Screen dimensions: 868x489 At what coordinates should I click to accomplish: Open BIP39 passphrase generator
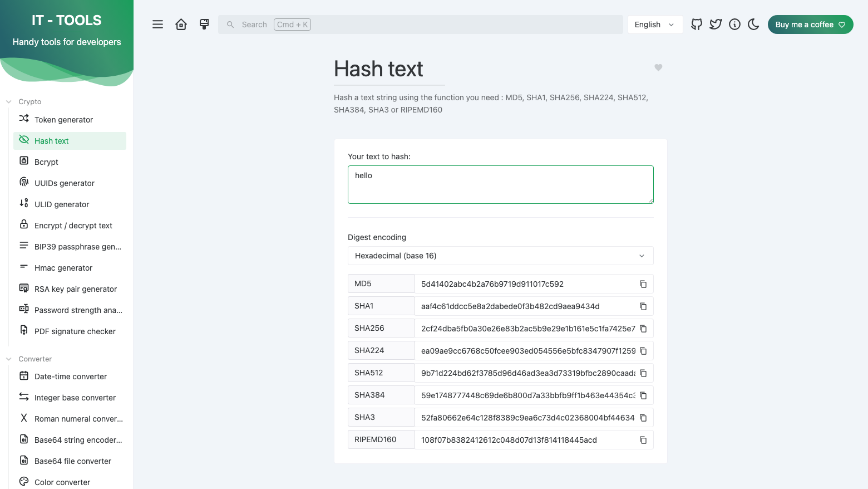click(70, 247)
